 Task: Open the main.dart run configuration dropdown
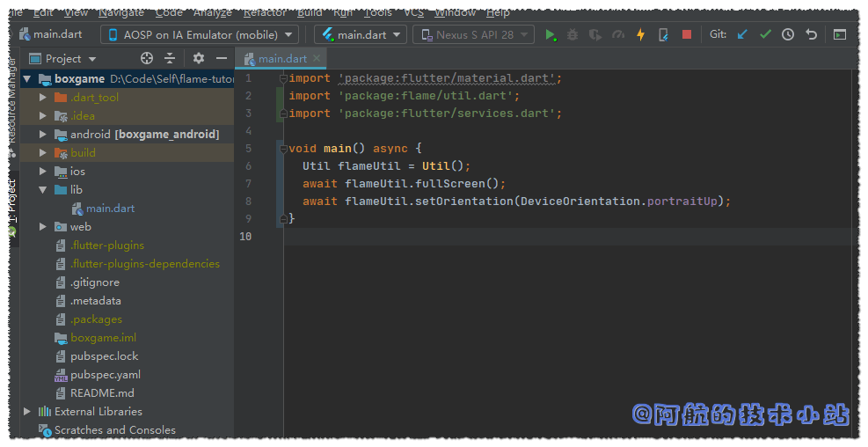[x=361, y=35]
